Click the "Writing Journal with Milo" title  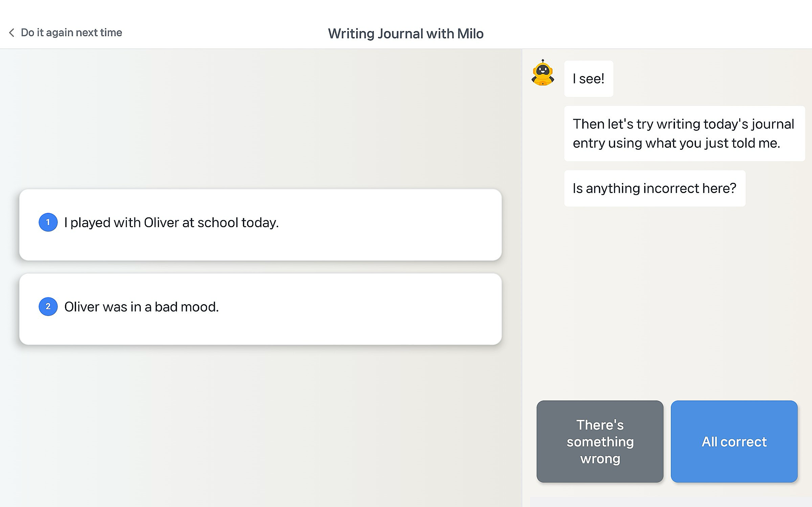406,34
